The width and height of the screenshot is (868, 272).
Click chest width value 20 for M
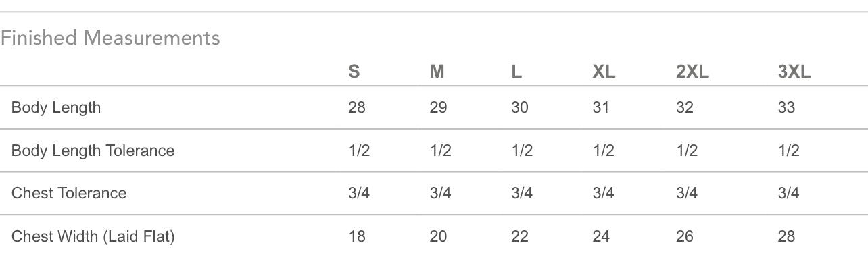438,236
